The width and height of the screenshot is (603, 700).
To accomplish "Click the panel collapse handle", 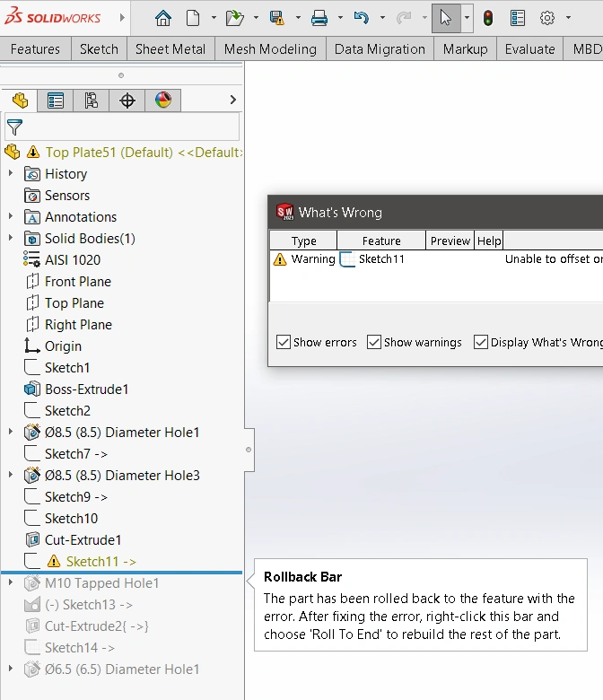I will 249,450.
